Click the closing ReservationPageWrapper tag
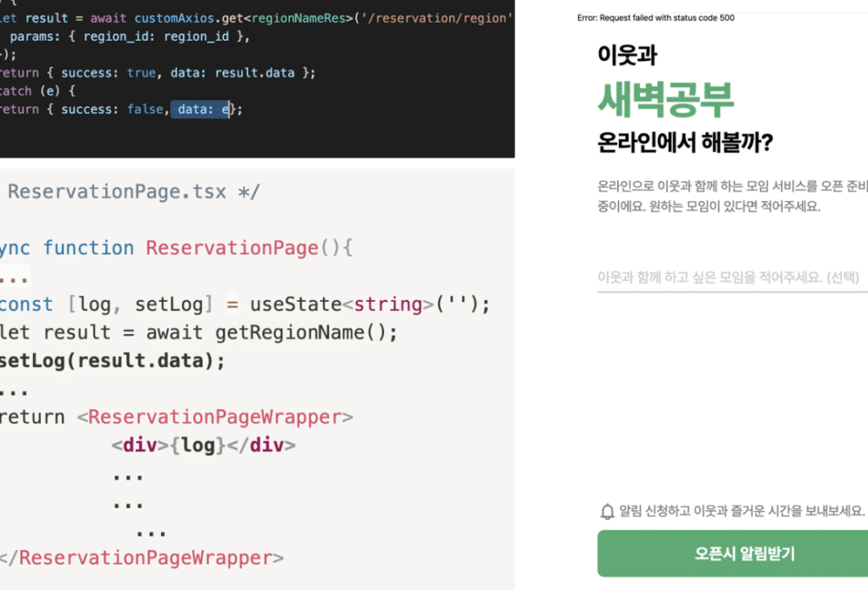868x590 pixels. pos(142,558)
